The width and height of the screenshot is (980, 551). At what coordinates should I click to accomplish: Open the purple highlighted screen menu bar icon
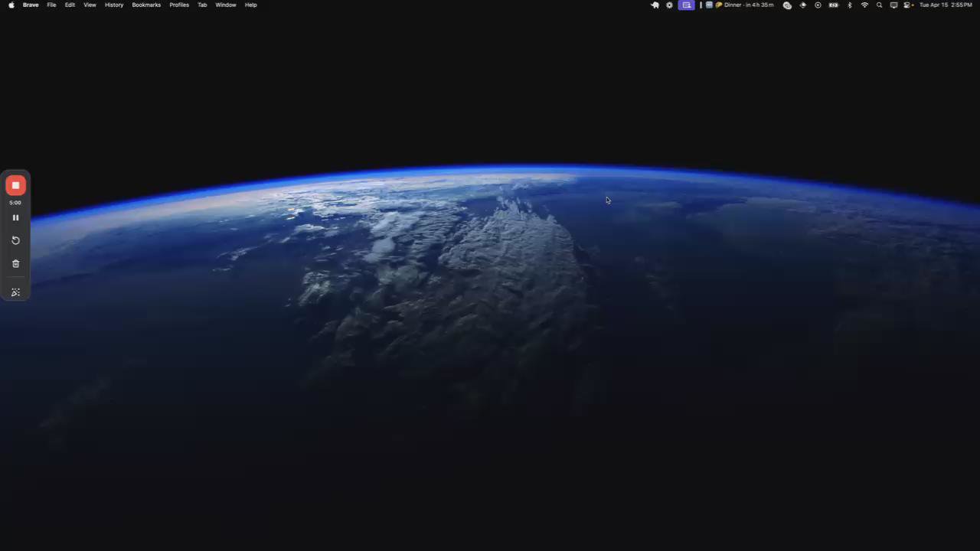click(687, 5)
